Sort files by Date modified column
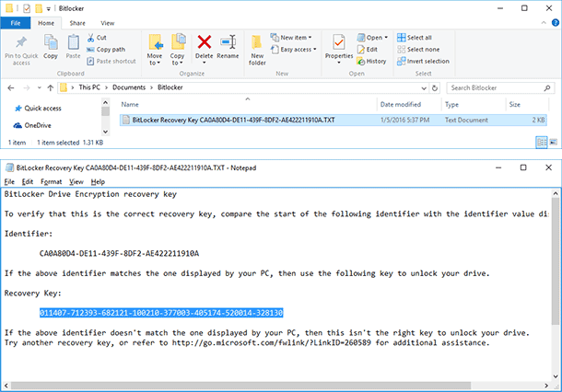 pyautogui.click(x=409, y=105)
